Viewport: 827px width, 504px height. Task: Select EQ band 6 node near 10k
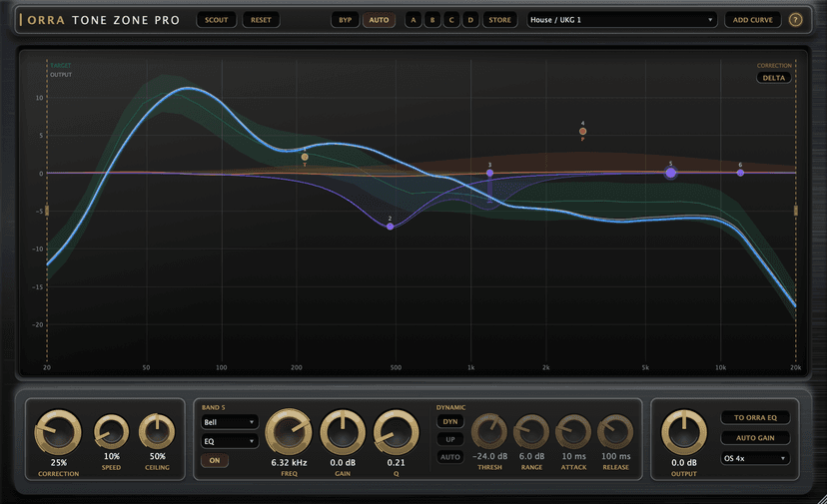pos(740,173)
